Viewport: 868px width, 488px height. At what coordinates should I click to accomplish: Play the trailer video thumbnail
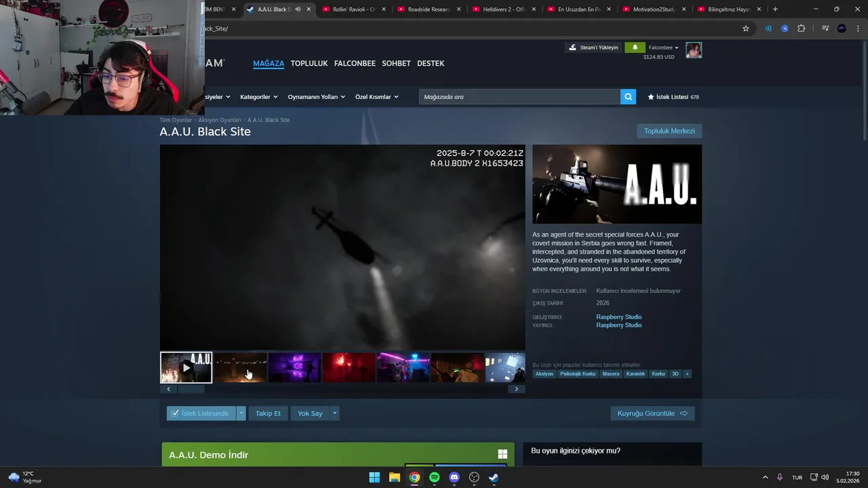click(186, 367)
